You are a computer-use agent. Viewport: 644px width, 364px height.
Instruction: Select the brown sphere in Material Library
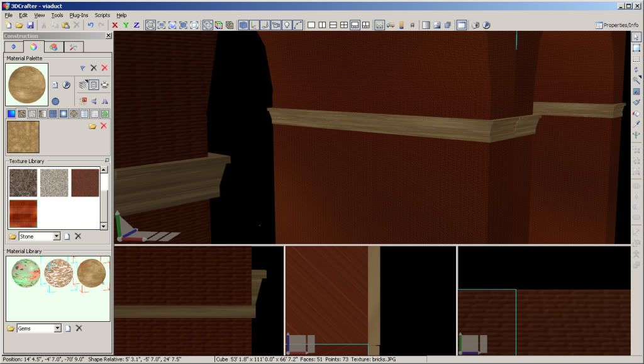91,273
